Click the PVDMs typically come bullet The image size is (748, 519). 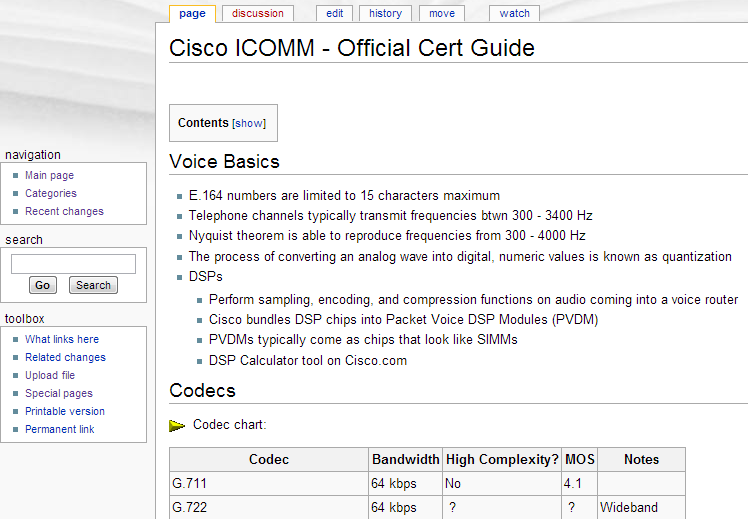point(363,340)
